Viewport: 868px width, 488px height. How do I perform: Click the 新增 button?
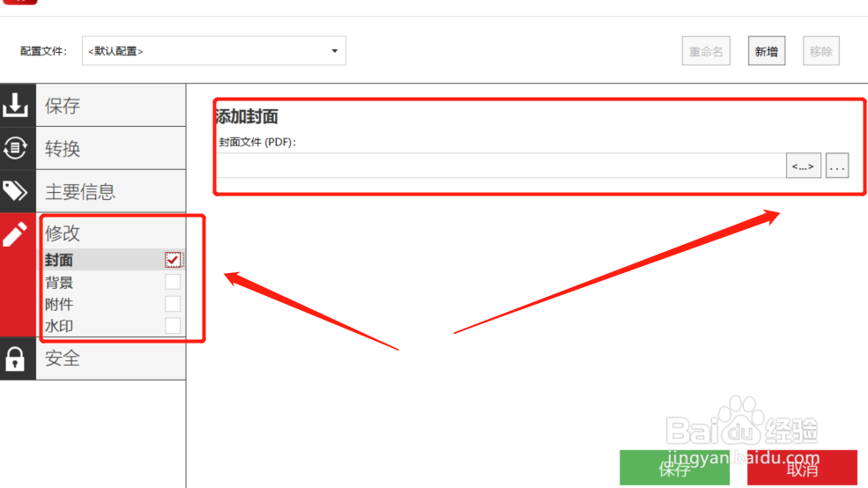[767, 51]
